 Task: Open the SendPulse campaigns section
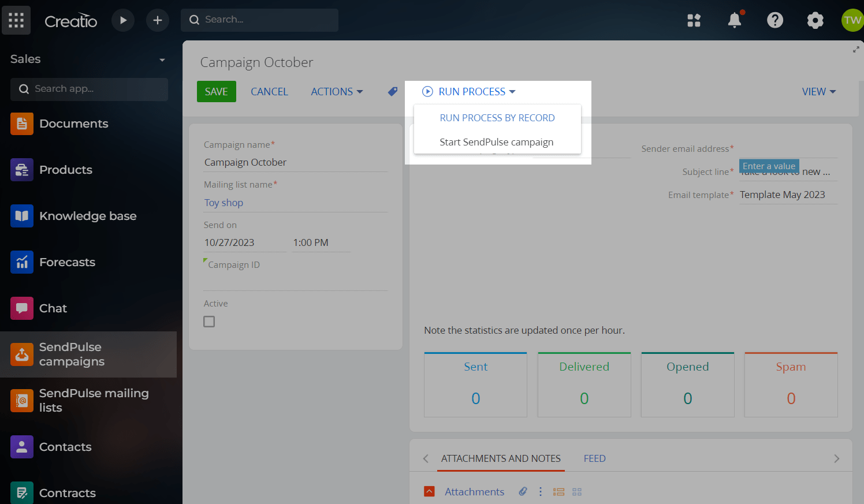[88, 354]
